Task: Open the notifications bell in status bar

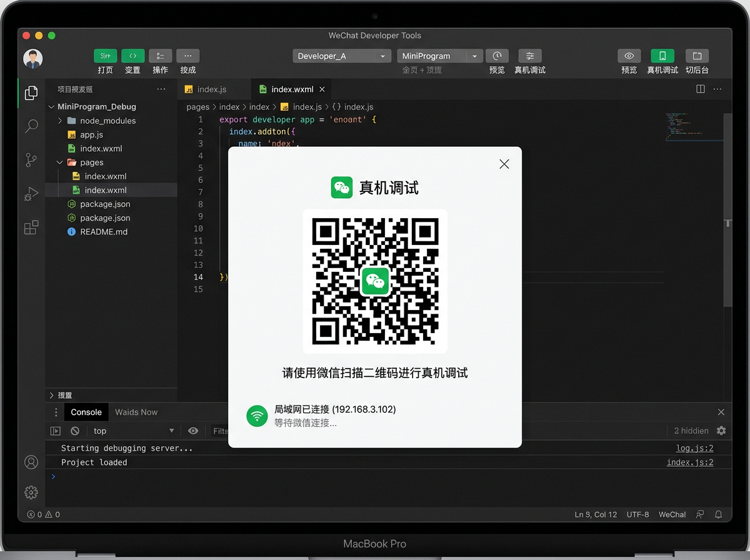Action: coord(719,515)
